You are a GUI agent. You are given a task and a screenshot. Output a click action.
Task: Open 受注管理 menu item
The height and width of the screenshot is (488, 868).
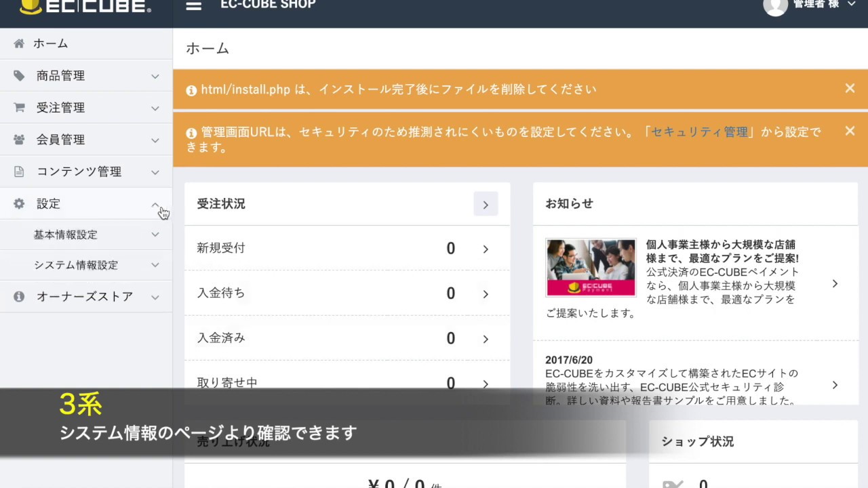click(86, 108)
